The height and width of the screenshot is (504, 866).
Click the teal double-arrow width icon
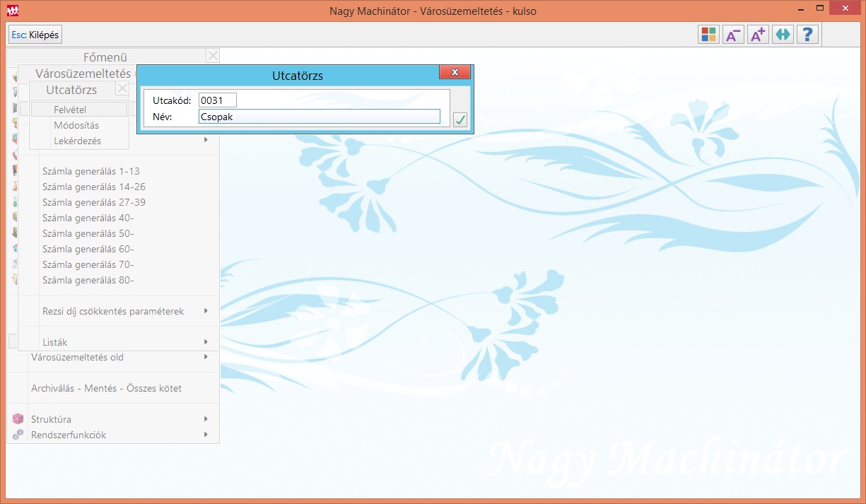coord(783,35)
